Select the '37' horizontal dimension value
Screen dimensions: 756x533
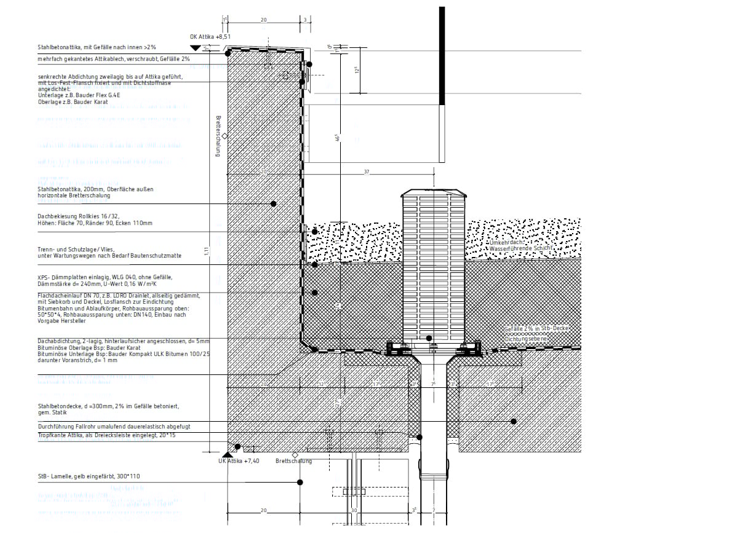(366, 173)
